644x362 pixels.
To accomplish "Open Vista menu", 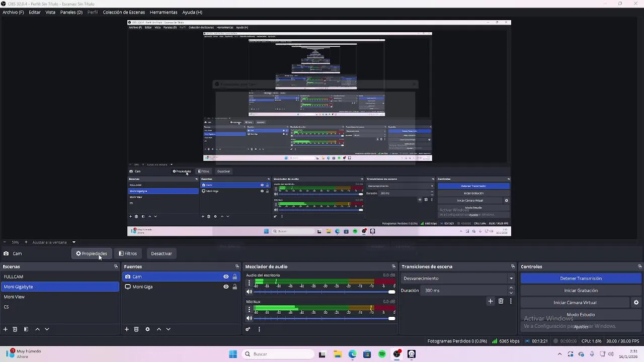I will click(x=50, y=12).
